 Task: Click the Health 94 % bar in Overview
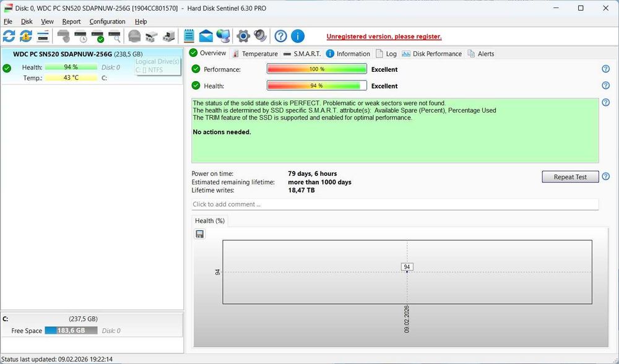(316, 85)
